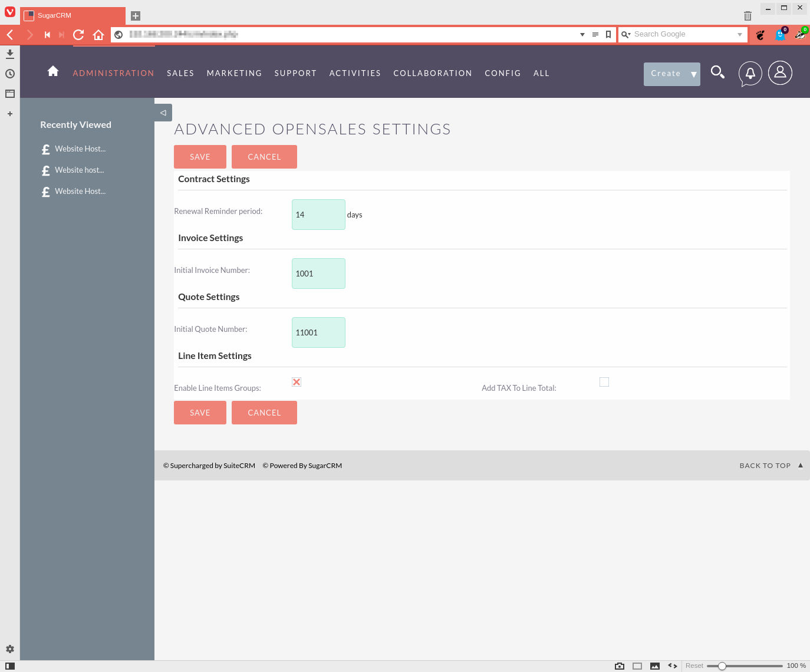
Task: Show typed address history dropdown
Action: (x=582, y=35)
